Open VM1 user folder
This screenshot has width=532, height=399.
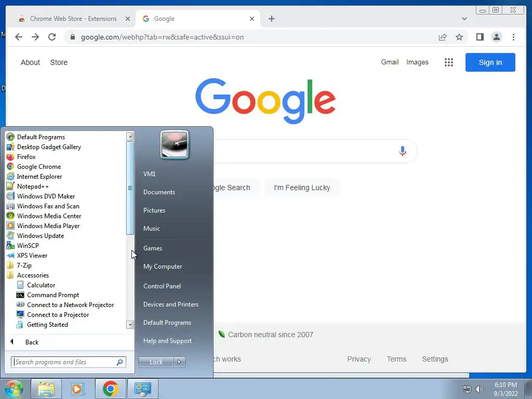point(149,174)
